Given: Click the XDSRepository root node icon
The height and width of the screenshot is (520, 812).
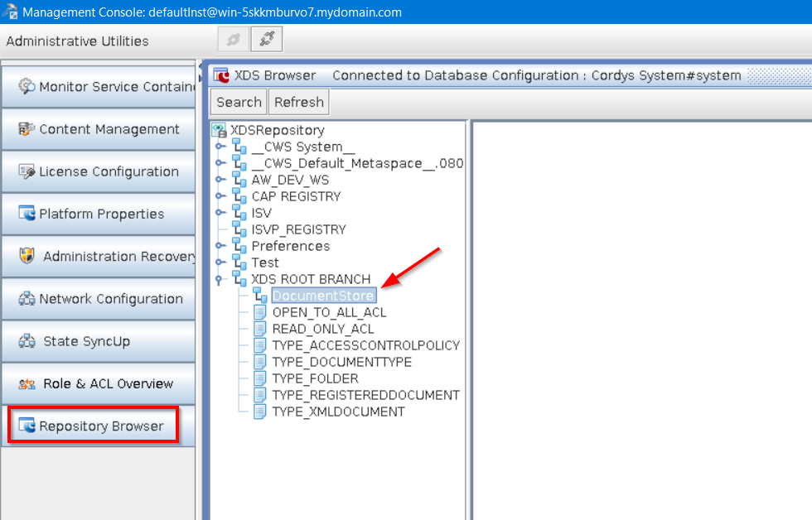Looking at the screenshot, I should tap(220, 130).
